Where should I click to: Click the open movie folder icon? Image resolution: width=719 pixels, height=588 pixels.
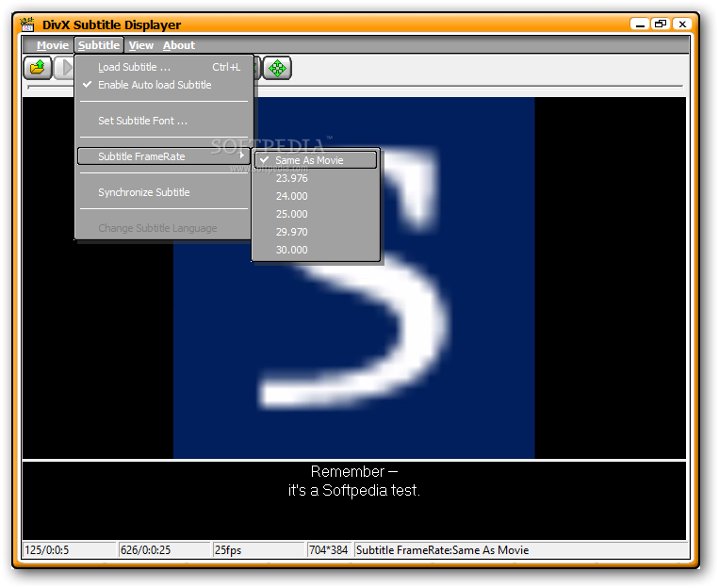[38, 69]
